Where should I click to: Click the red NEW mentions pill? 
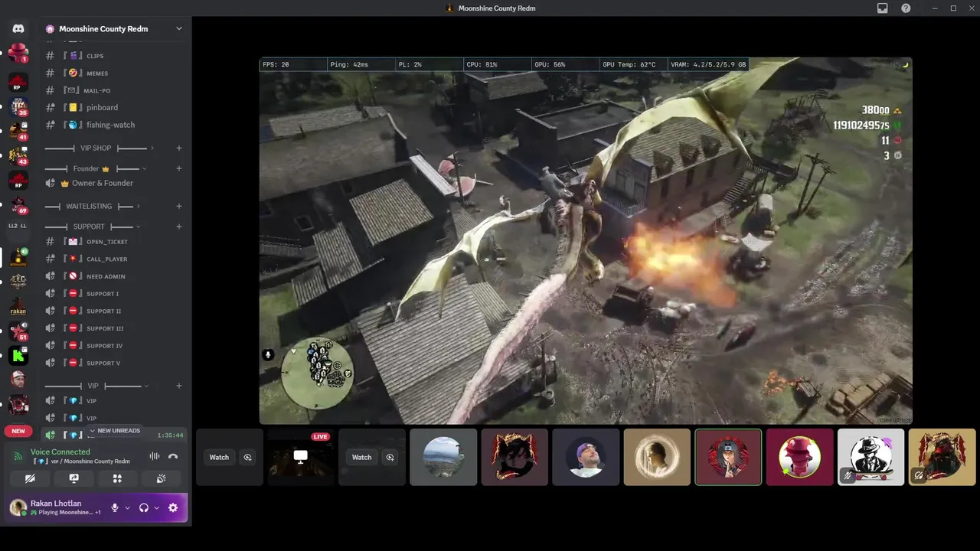pyautogui.click(x=18, y=431)
